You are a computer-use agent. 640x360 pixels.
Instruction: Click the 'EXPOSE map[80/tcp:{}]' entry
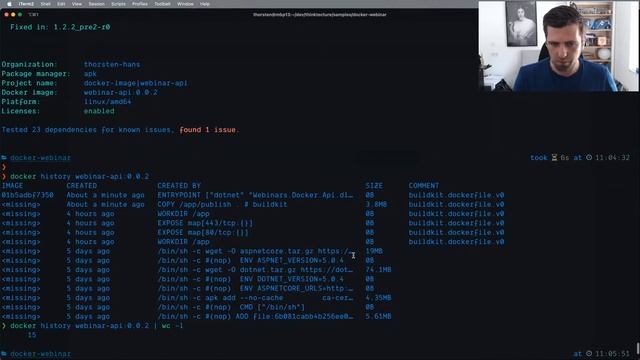tap(203, 233)
